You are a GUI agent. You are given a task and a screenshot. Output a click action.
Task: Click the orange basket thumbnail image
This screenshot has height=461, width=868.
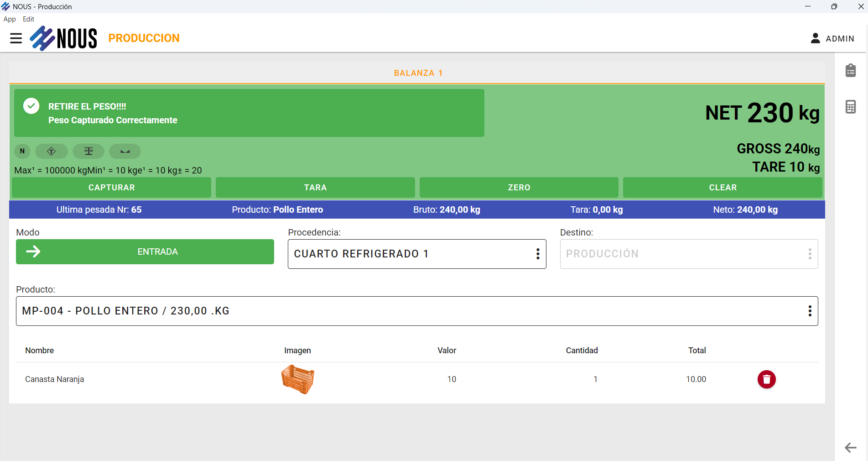coord(297,379)
